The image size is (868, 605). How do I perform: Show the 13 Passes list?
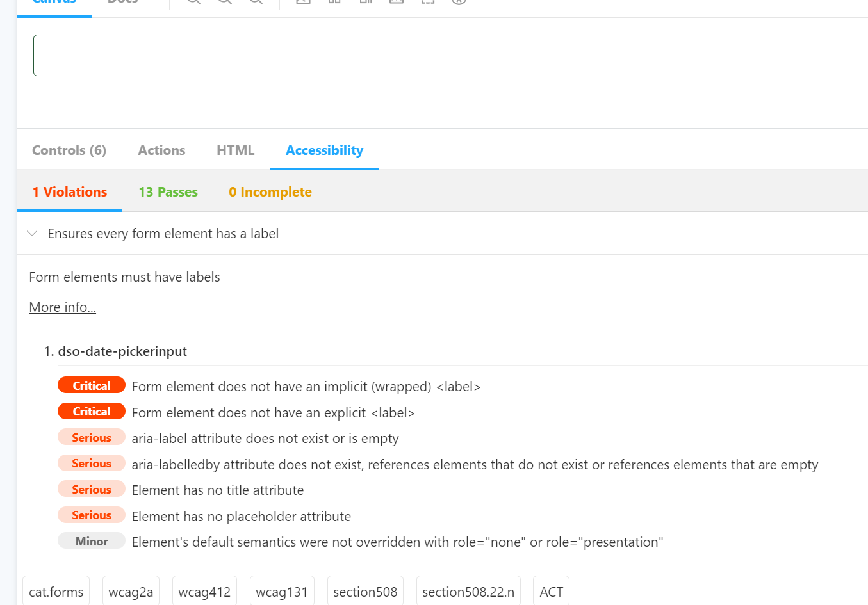(167, 191)
